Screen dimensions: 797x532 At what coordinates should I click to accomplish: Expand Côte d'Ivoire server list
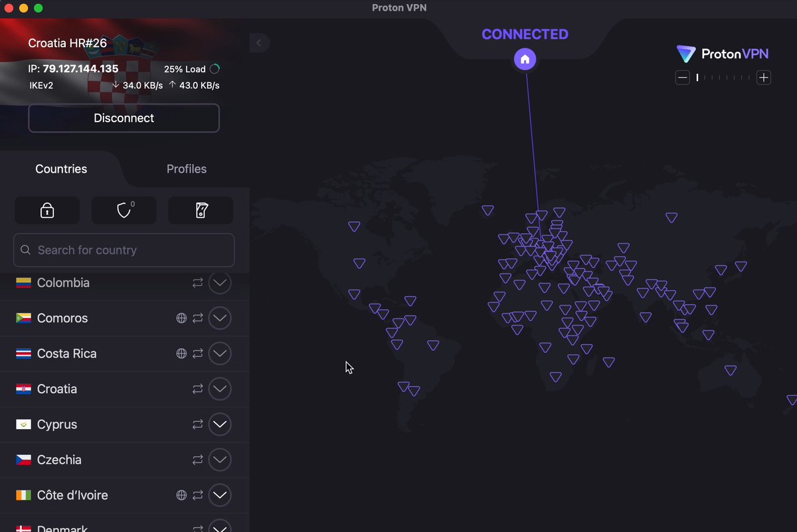(x=220, y=495)
